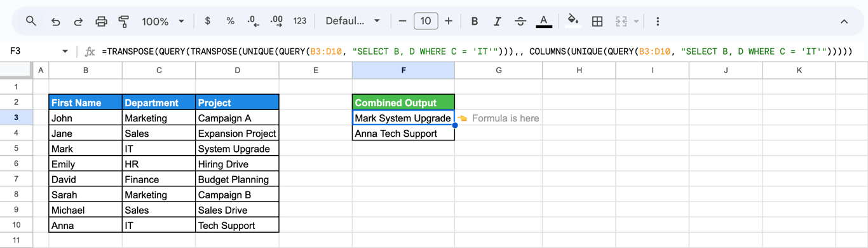
Task: Click the cell containing Expansion Project
Action: [x=237, y=134]
